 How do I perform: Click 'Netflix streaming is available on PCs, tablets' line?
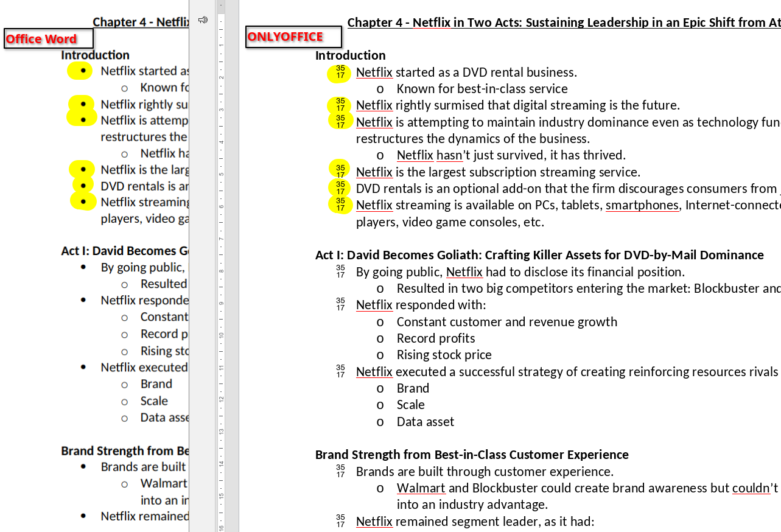[569, 205]
